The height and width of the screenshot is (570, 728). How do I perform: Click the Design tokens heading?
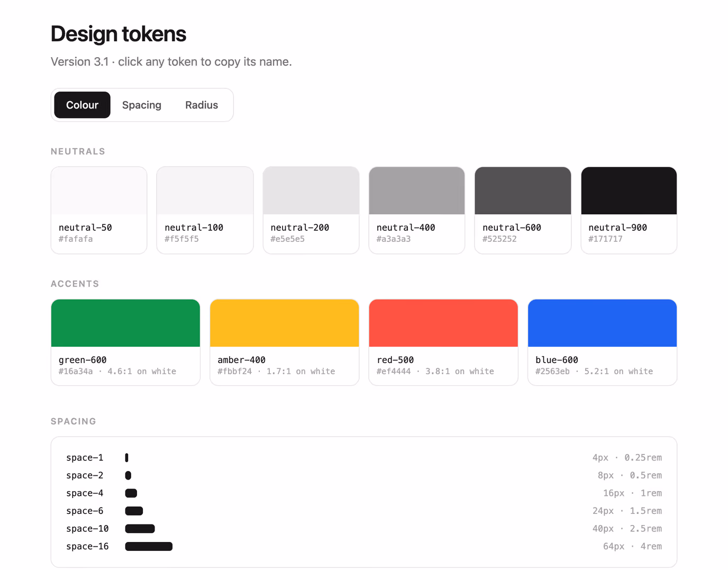pos(119,34)
